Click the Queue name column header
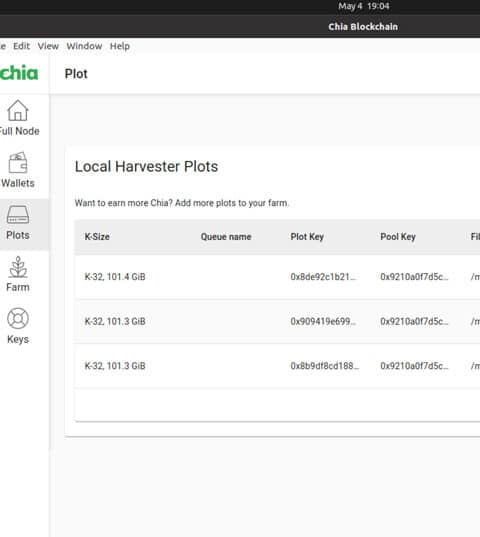Image resolution: width=480 pixels, height=537 pixels. [x=226, y=237]
